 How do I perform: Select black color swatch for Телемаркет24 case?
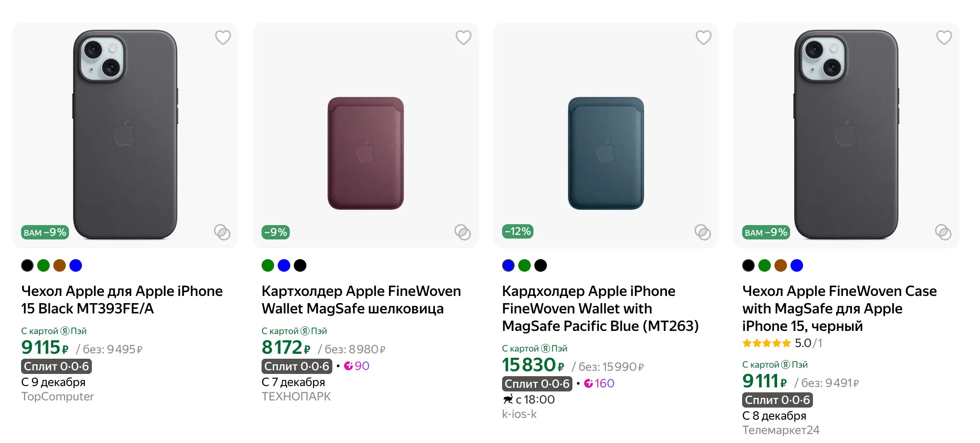748,265
